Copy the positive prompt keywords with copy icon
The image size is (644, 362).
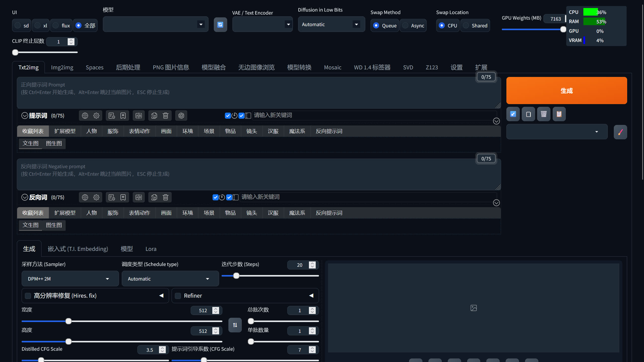point(154,116)
